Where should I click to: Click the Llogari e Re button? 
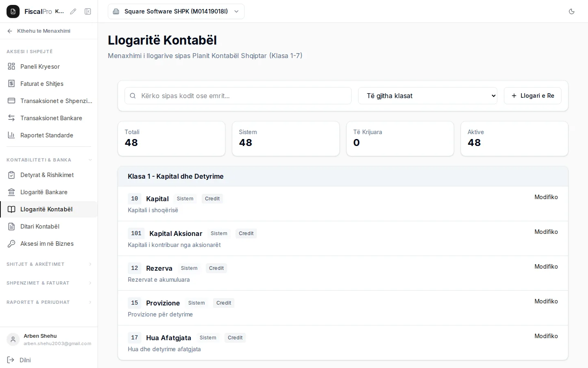(x=532, y=96)
